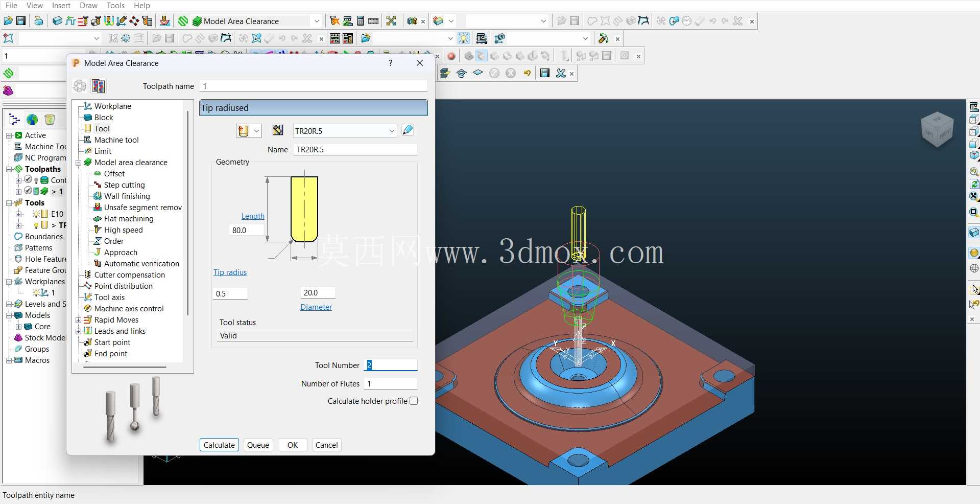Toggle light bulb for the Cont toolpath

click(36, 180)
